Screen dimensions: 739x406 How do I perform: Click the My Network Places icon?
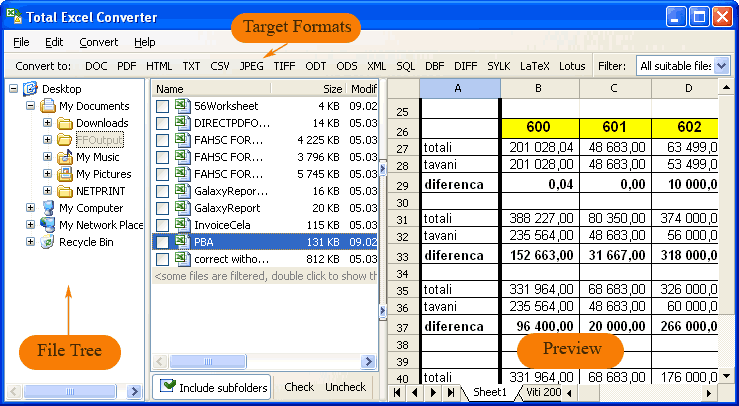(x=48, y=224)
